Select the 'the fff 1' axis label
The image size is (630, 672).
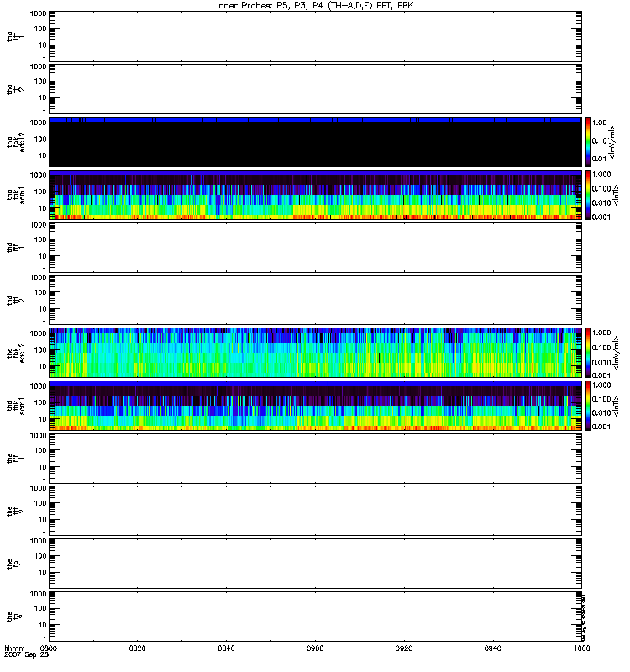click(15, 458)
